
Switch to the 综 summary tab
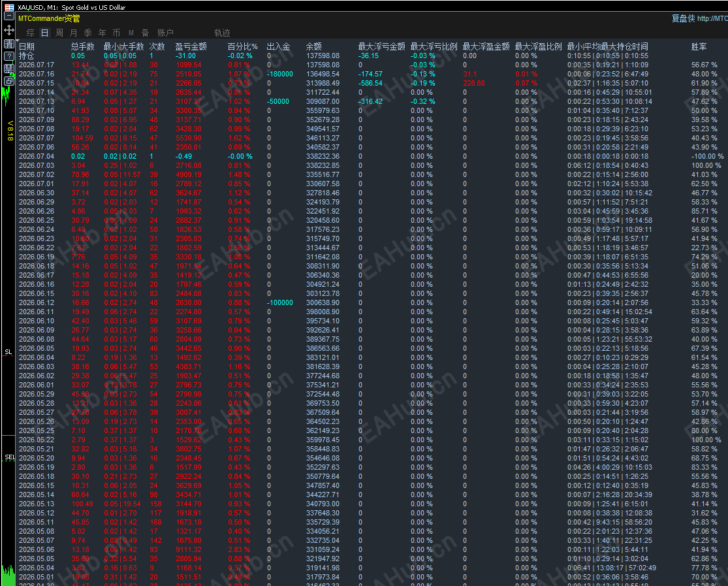(31, 33)
